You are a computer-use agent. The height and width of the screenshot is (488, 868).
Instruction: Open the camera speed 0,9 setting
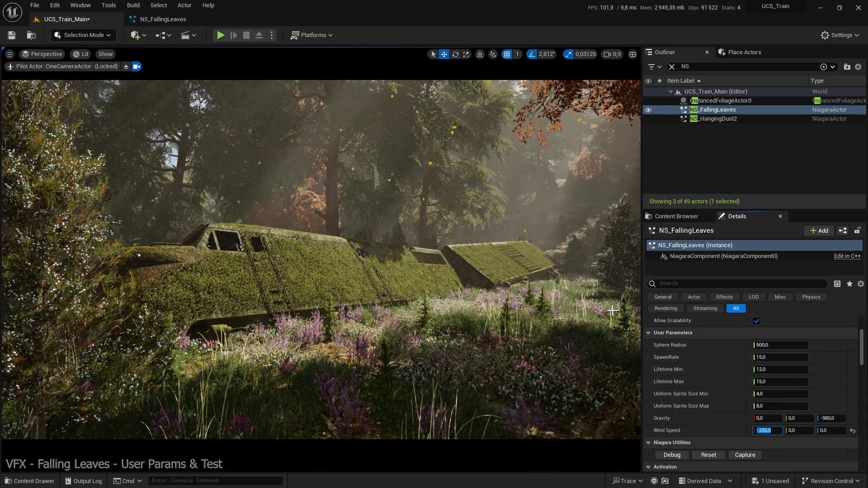coord(612,54)
